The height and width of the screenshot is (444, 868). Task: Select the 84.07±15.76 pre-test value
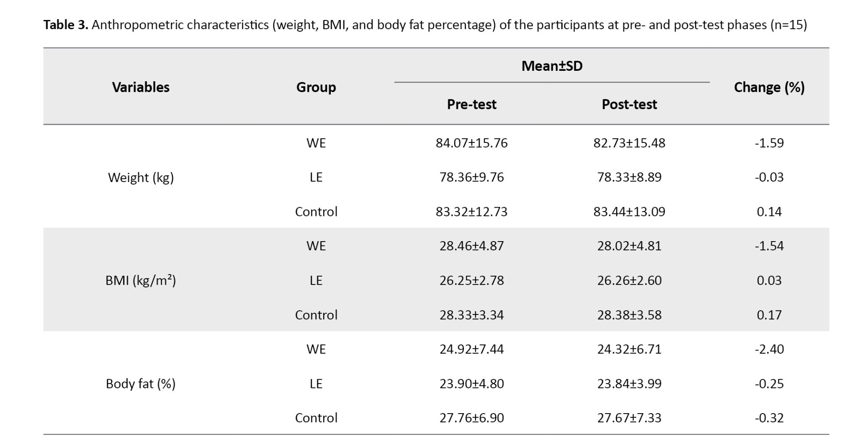tap(471, 143)
